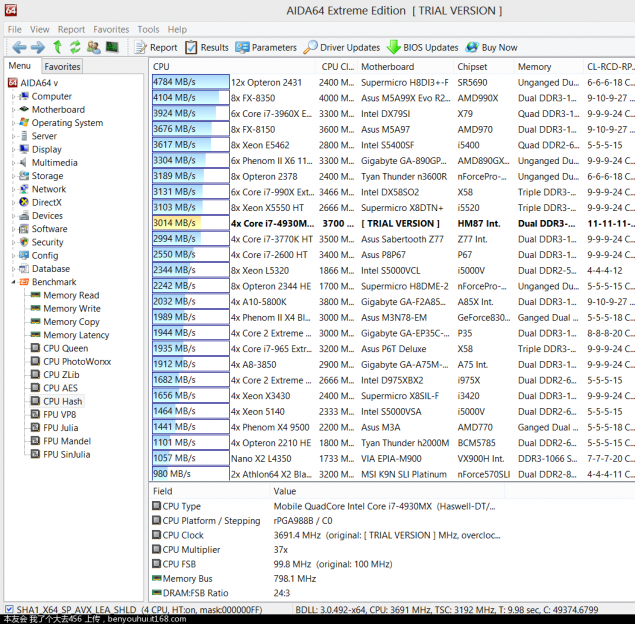Open the Tools menu
Viewport: 635px width, 624px height.
148,30
